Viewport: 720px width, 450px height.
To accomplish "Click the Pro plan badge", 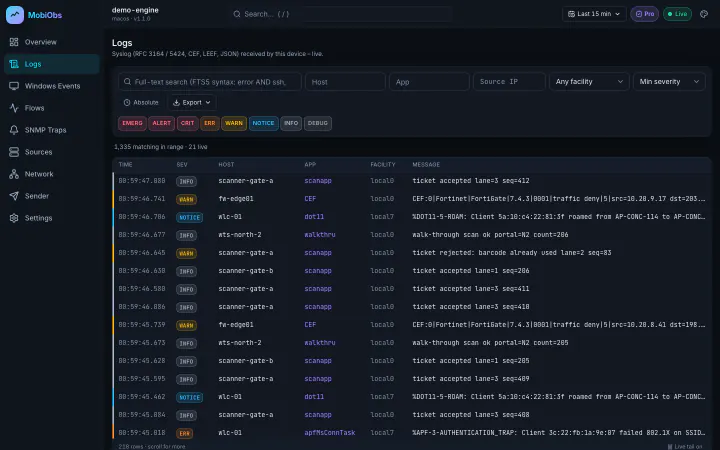I will point(645,14).
